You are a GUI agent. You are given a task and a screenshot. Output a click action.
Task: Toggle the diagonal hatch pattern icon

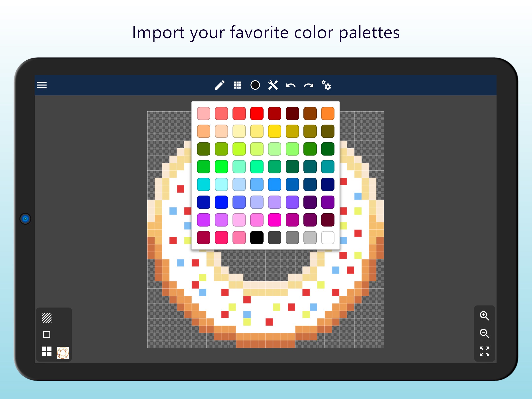point(47,318)
